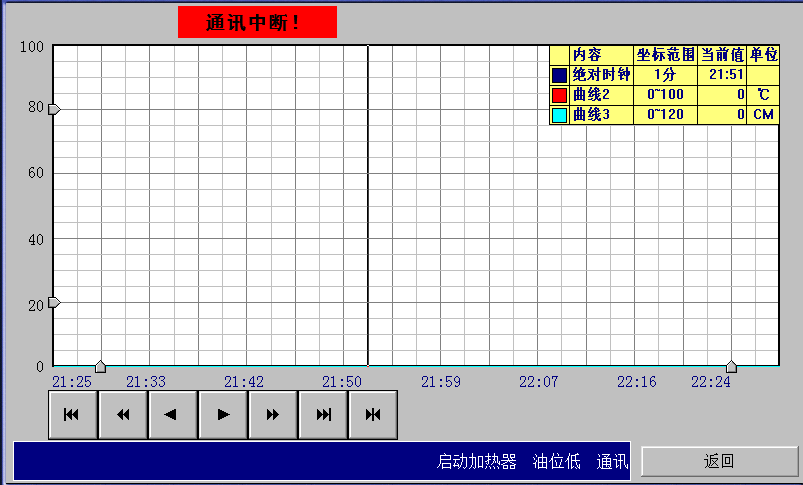
Task: Click the 21:25 time axis label
Action: (72, 382)
